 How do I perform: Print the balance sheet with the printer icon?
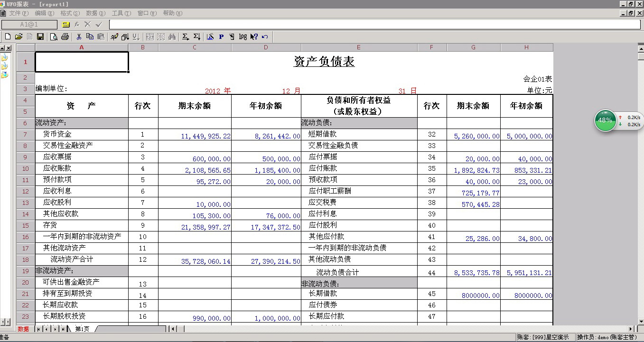[65, 37]
